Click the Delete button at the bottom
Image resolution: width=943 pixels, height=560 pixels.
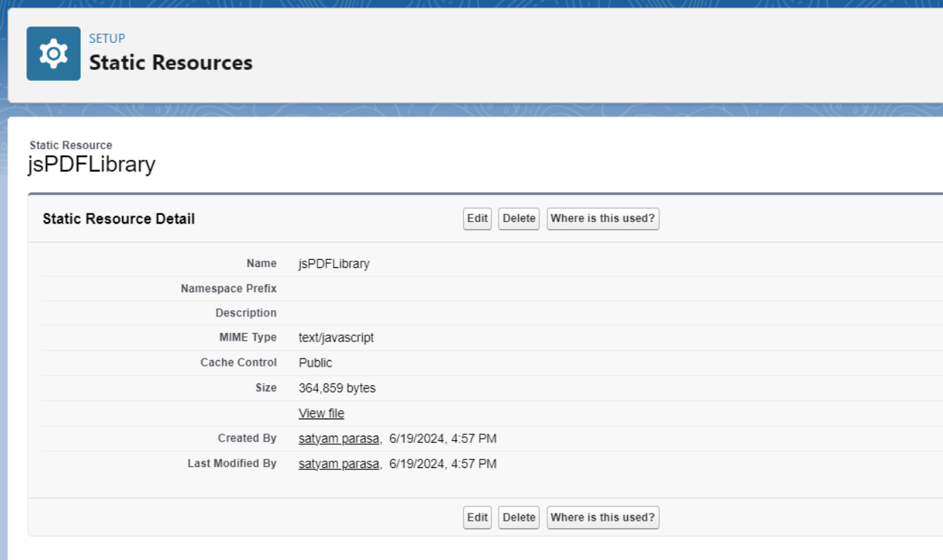pos(518,517)
